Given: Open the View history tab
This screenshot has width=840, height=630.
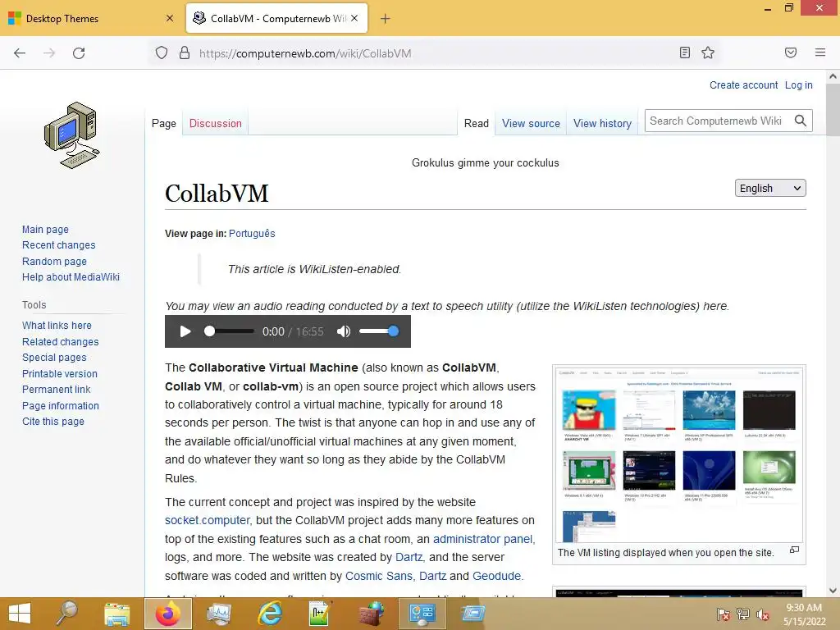Looking at the screenshot, I should click(602, 123).
